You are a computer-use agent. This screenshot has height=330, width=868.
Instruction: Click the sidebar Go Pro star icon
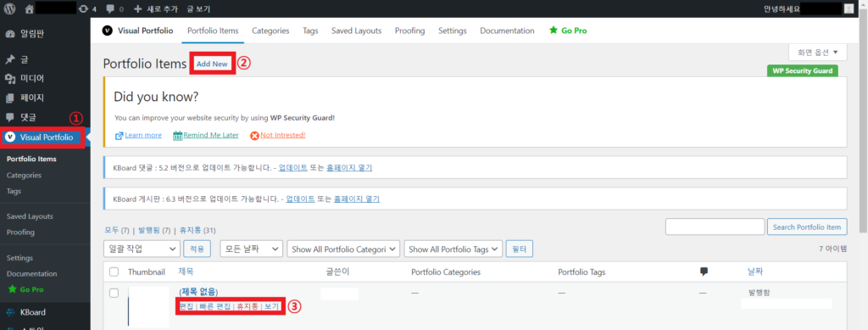(x=11, y=289)
